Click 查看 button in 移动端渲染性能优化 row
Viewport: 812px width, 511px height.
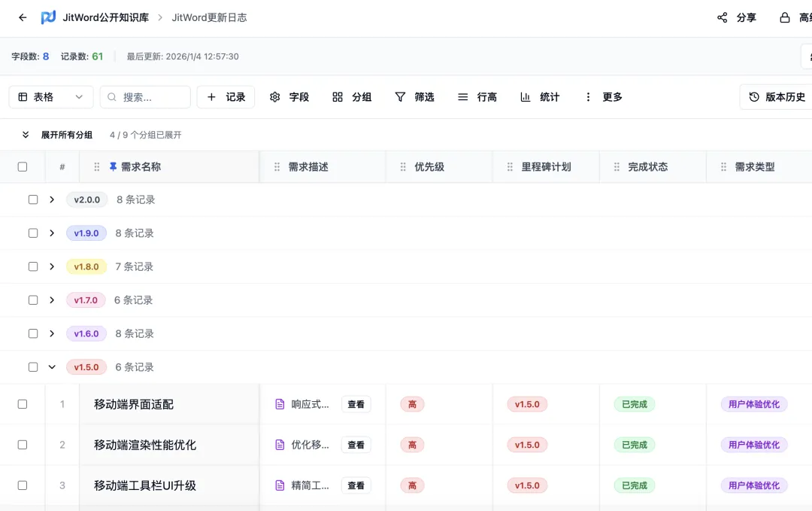pos(356,445)
